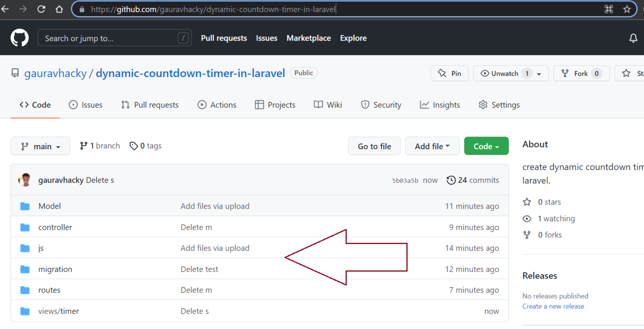644x329 pixels.
Task: Open the repository Pull requests tab
Action: [150, 105]
